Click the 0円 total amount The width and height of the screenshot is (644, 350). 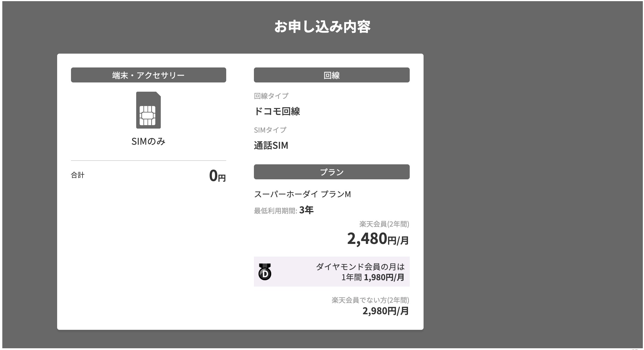[217, 176]
